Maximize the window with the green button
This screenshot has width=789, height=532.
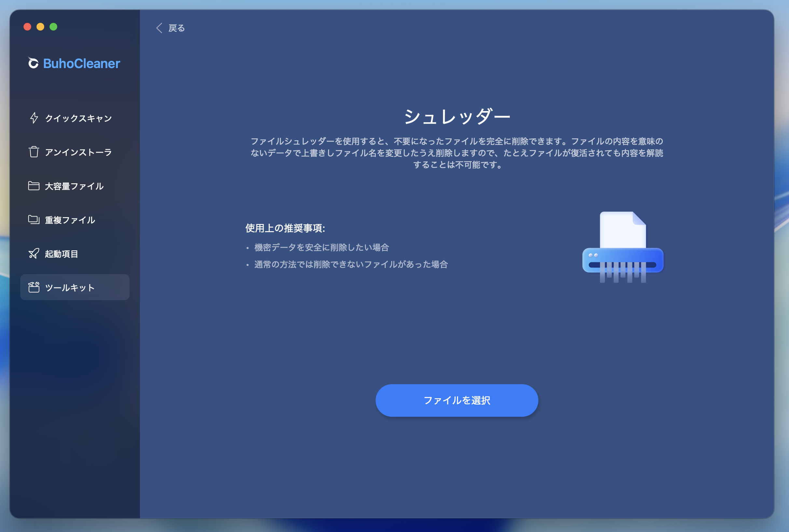coord(54,27)
